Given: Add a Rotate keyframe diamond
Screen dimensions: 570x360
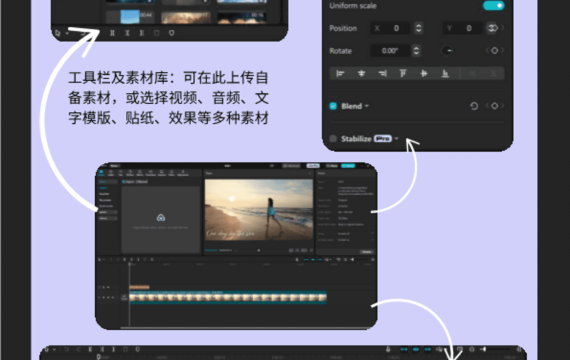Looking at the screenshot, I should (494, 51).
